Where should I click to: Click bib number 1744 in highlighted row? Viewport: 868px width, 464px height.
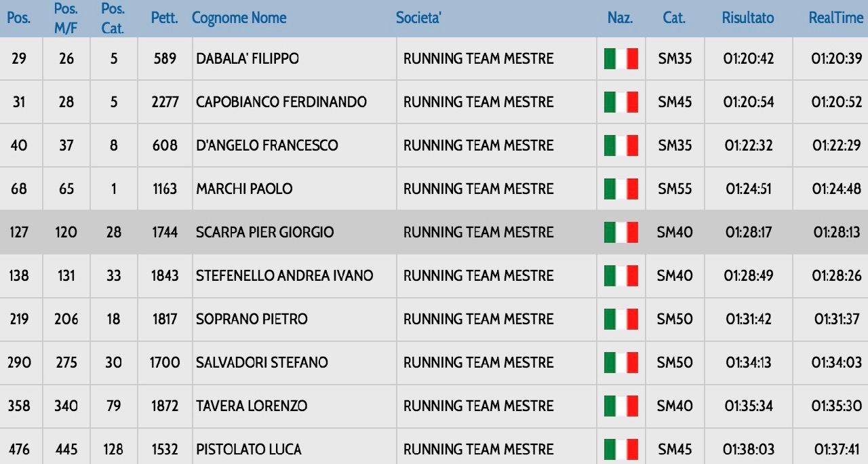click(165, 233)
